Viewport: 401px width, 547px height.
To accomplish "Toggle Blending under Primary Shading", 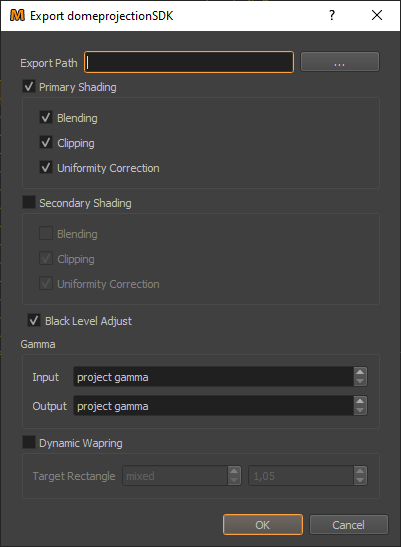I will [46, 118].
